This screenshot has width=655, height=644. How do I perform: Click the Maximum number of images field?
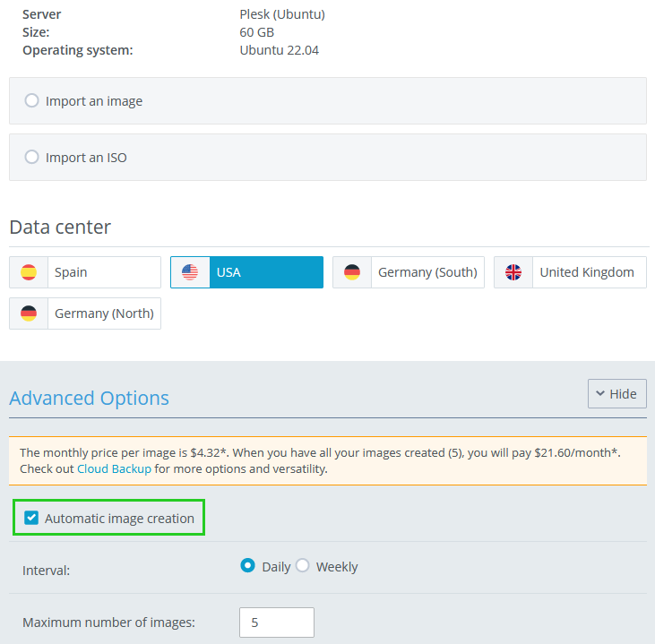(277, 623)
